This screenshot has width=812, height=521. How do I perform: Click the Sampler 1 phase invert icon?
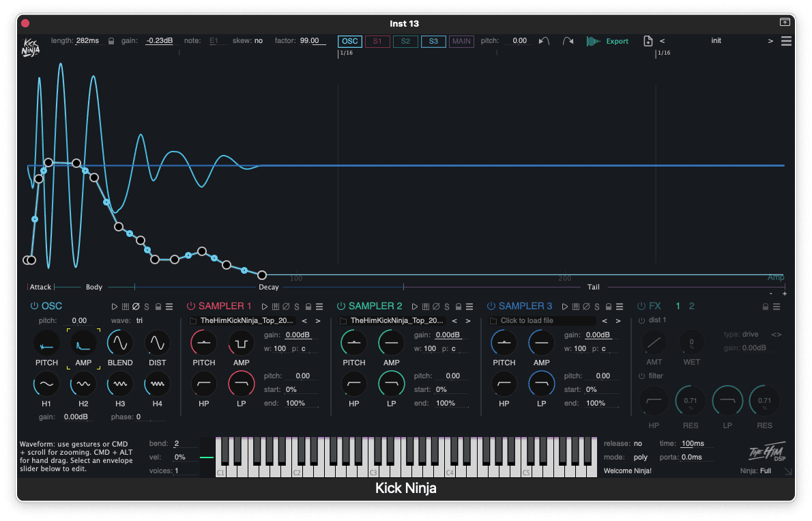(x=286, y=307)
